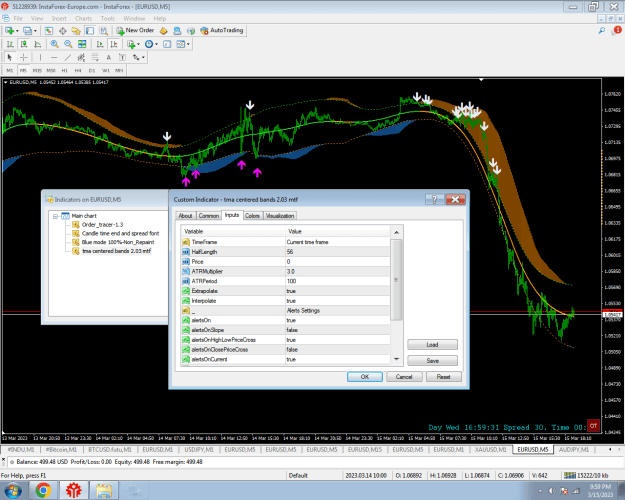
Task: Open the Fibonacci retracement tool
Action: click(95, 57)
